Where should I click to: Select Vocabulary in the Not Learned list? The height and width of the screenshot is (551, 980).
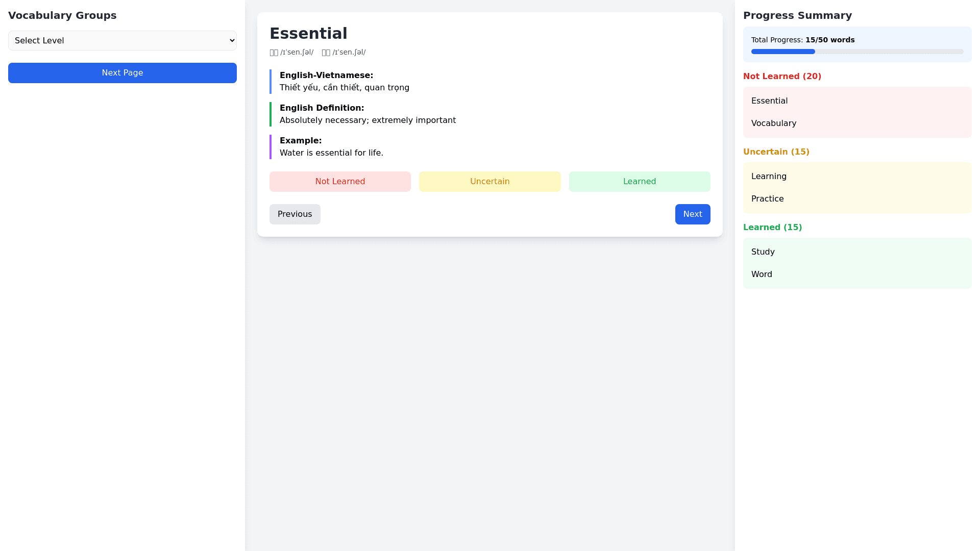tap(773, 123)
